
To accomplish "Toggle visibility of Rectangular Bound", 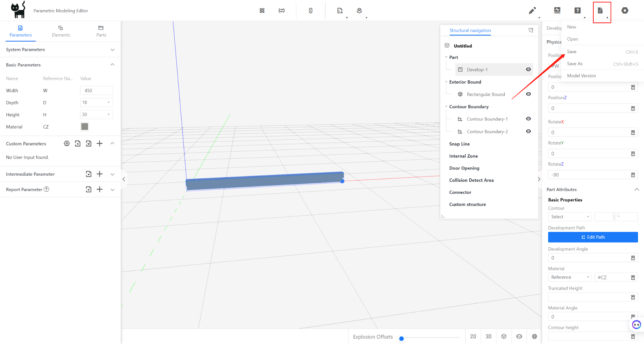I will point(528,94).
